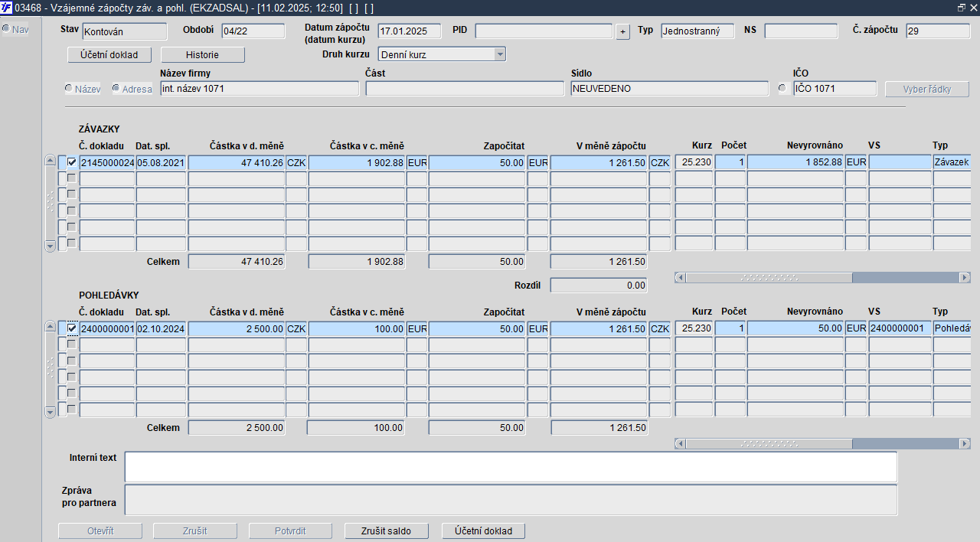
Task: Click the top Účetní doklad button
Action: (x=109, y=55)
